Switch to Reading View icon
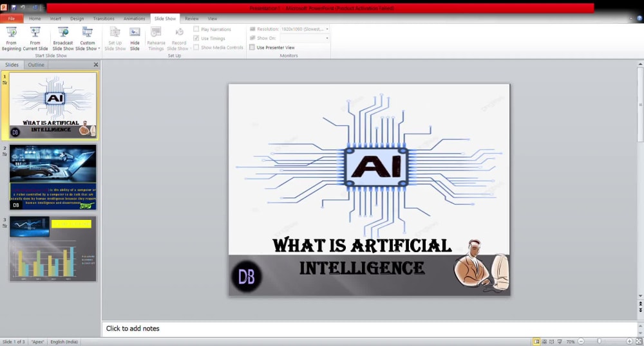This screenshot has height=346, width=644. tap(552, 341)
